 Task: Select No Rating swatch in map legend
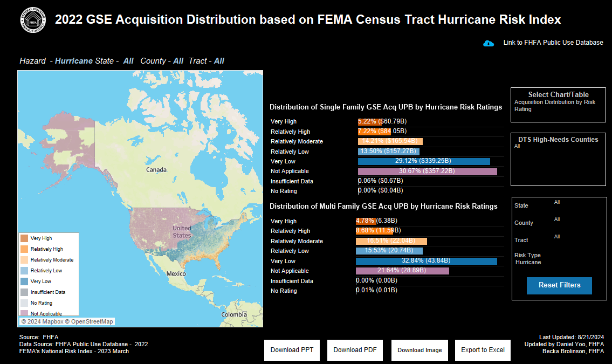(24, 303)
